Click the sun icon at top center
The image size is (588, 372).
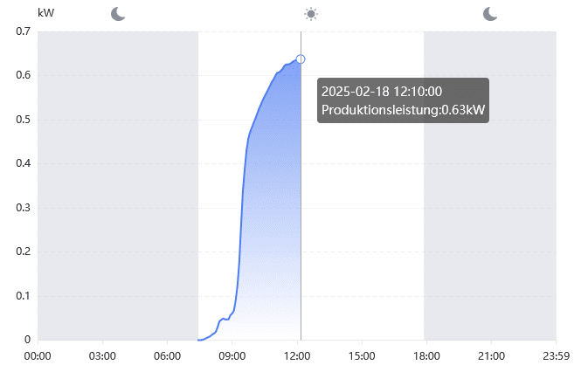[311, 13]
